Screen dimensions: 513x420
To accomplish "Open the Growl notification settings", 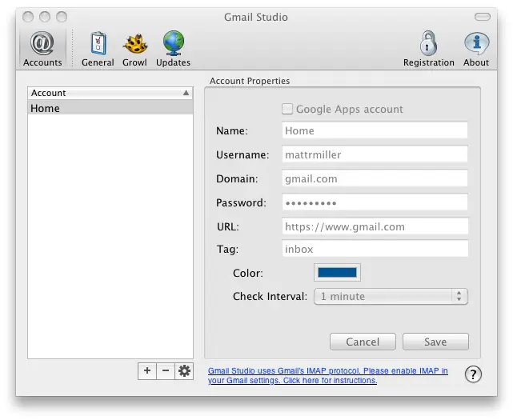I will coord(134,49).
